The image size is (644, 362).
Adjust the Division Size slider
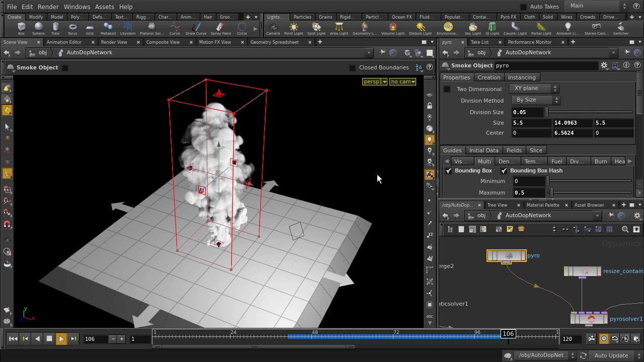click(589, 112)
